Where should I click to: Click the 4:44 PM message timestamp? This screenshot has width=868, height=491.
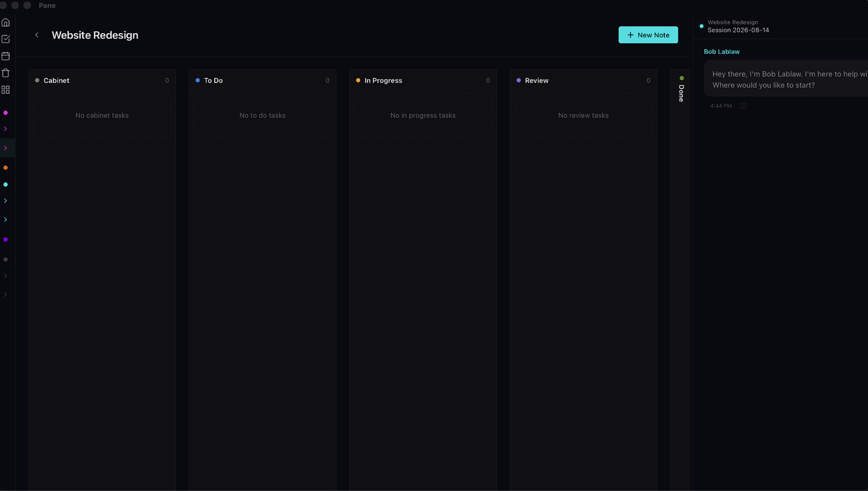tap(721, 106)
